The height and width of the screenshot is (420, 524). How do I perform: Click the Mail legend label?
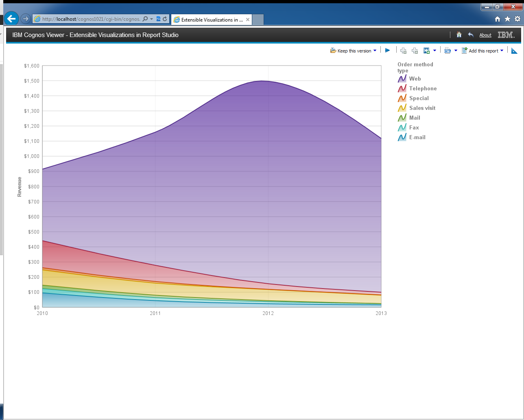click(x=415, y=118)
